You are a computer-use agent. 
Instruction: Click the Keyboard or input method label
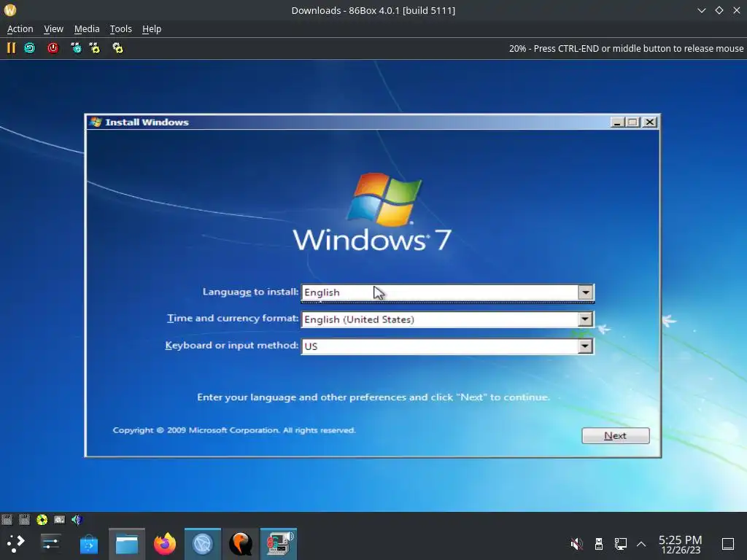pos(231,345)
